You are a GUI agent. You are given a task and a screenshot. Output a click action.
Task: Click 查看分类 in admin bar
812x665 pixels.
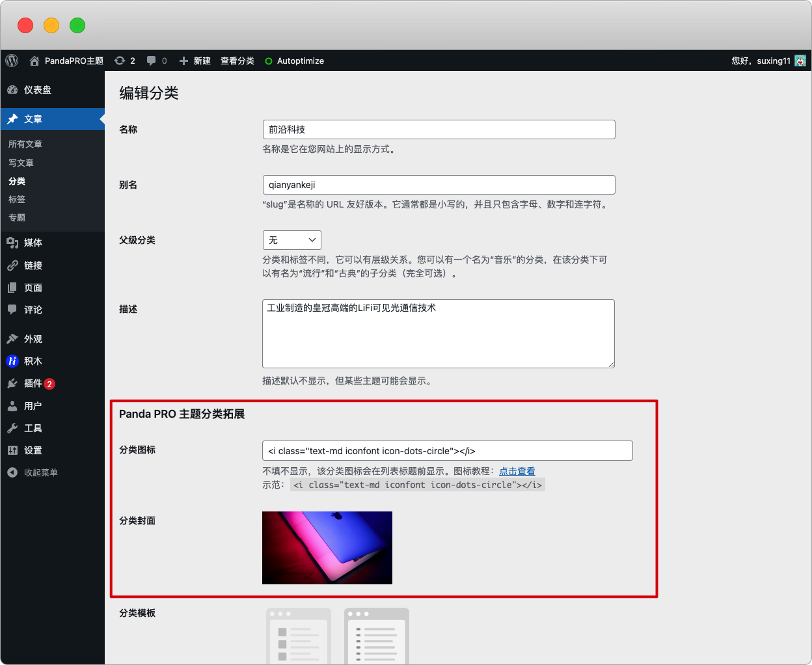click(x=237, y=61)
